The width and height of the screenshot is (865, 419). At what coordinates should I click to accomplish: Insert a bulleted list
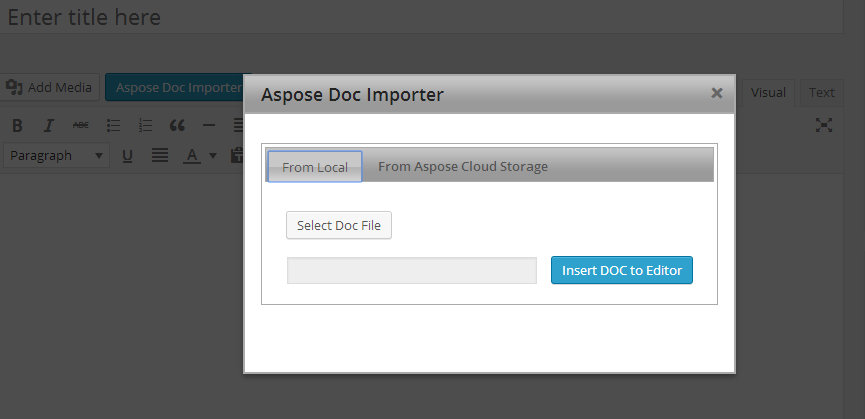click(x=113, y=126)
